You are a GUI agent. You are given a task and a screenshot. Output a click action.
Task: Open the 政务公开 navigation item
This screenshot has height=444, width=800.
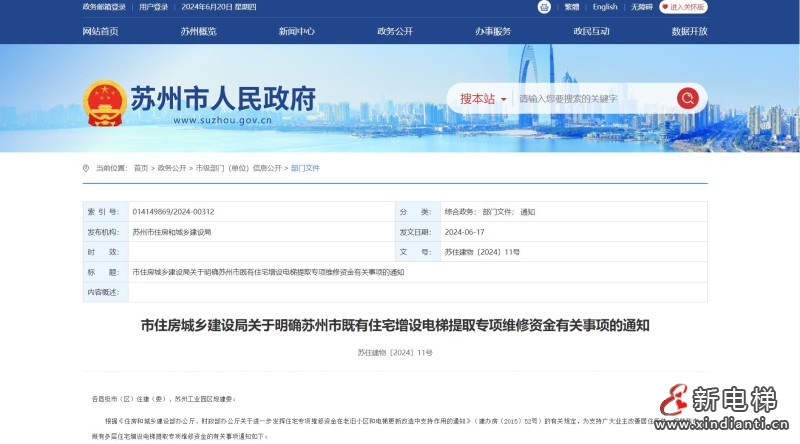coord(394,31)
